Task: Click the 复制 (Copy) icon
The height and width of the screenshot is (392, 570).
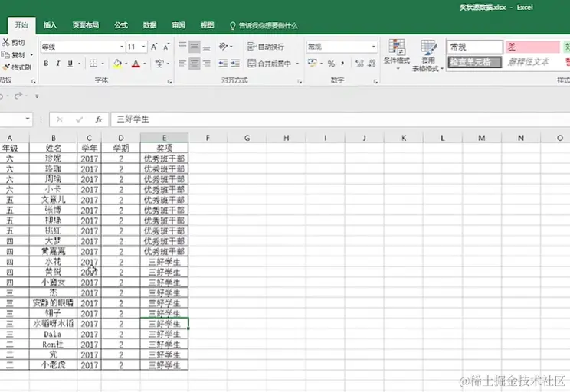Action: tap(5, 55)
